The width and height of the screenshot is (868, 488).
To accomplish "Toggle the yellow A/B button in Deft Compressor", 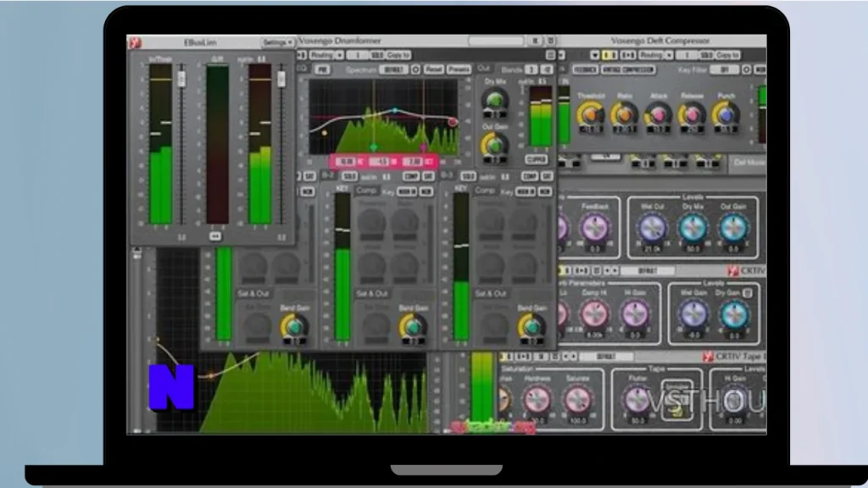I will tap(609, 55).
